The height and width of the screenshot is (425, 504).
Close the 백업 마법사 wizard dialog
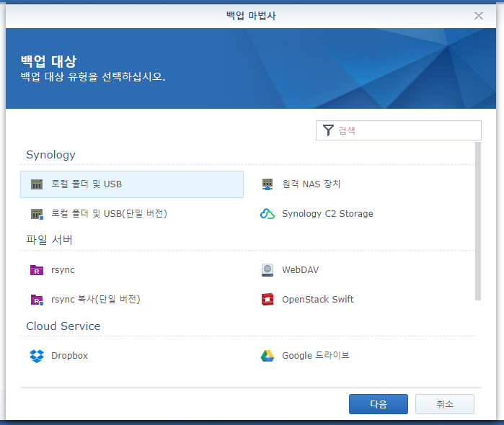point(479,16)
